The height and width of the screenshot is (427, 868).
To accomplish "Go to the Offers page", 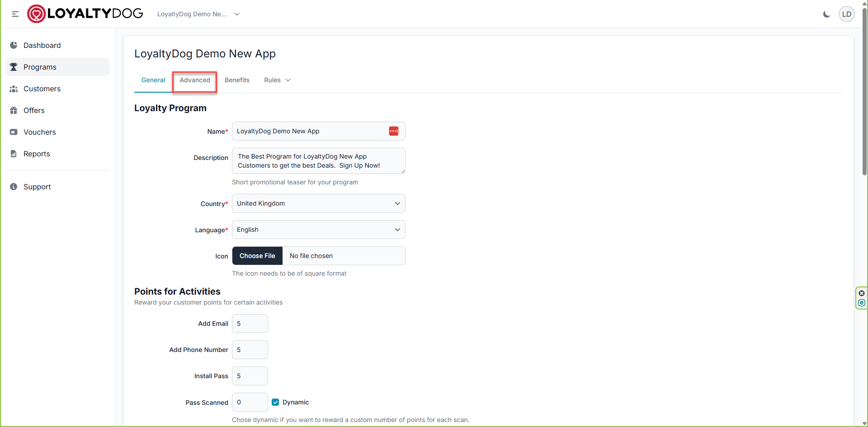I will tap(57, 110).
